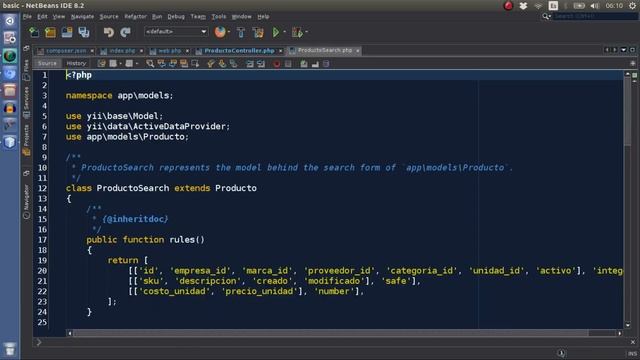Screen dimensions: 640x360
Task: Expand the Run Project dropdown arrow
Action: (284, 32)
